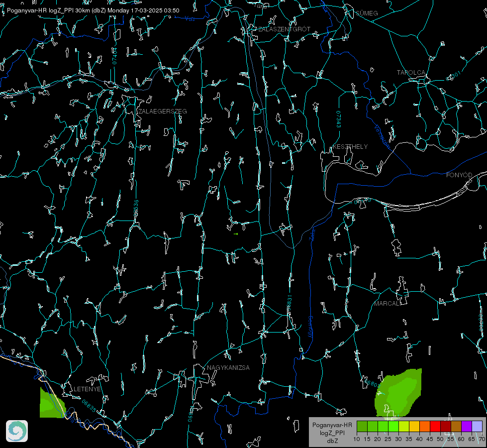This screenshot has width=487, height=448.
Task: Choose the 55–60 dBZ brown legend swatch
Action: 456,426
